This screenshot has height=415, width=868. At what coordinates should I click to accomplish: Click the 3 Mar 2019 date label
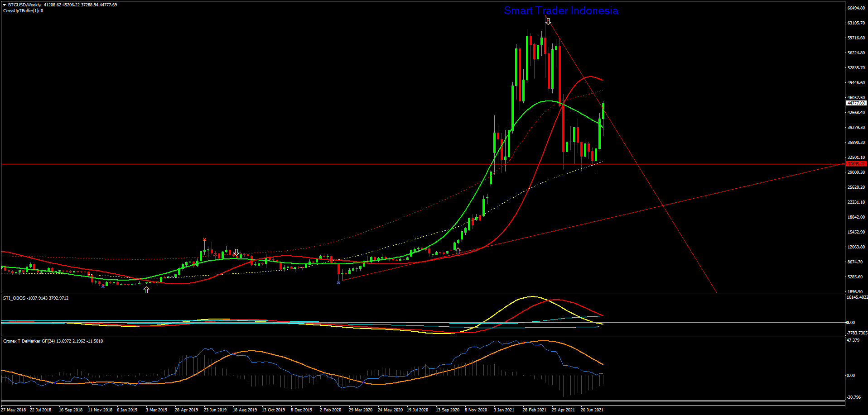[156, 410]
